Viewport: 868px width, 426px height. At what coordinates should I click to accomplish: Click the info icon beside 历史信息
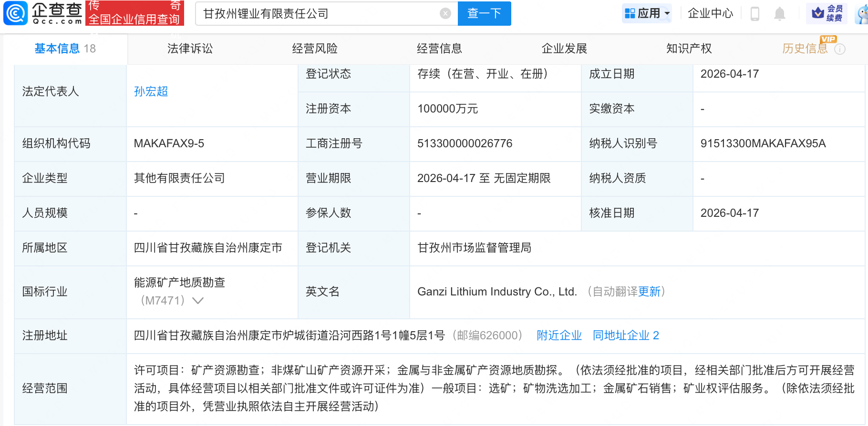pyautogui.click(x=840, y=49)
